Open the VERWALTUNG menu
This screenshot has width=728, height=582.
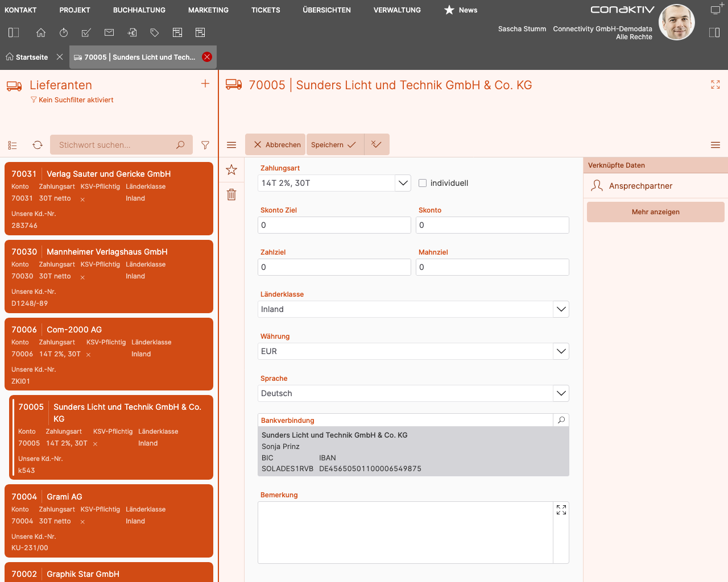point(397,10)
